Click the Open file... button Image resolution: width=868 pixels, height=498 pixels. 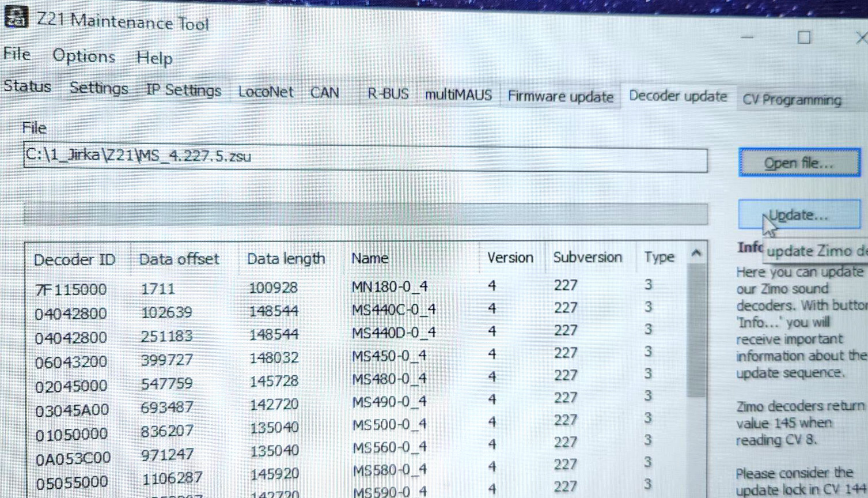click(x=799, y=163)
